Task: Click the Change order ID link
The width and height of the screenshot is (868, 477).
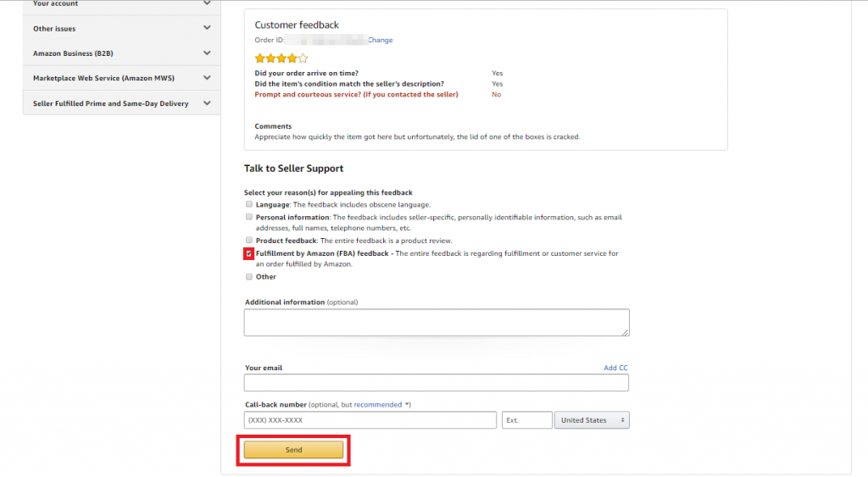Action: (x=381, y=40)
